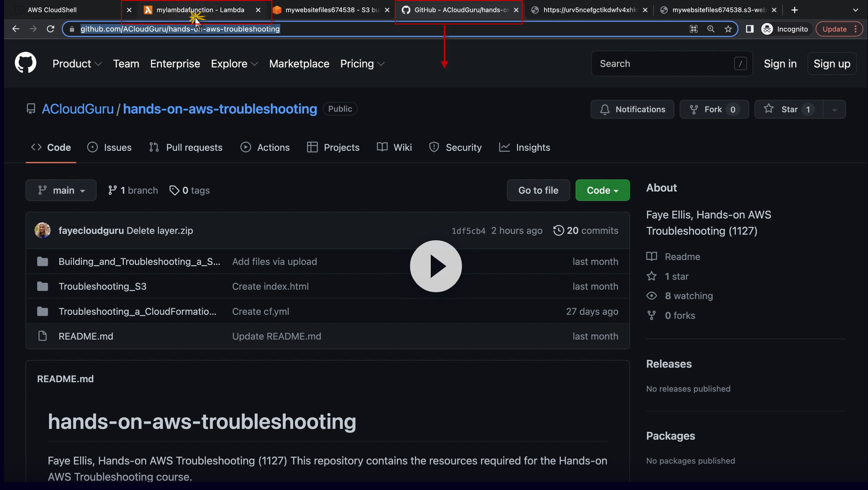The width and height of the screenshot is (868, 490).
Task: Click fayecloudguru's avatar image
Action: click(x=42, y=230)
